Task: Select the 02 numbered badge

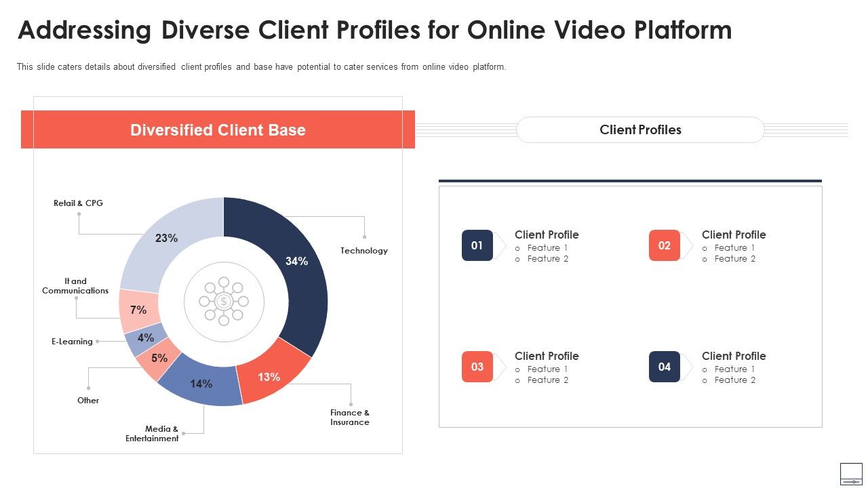Action: tap(665, 245)
